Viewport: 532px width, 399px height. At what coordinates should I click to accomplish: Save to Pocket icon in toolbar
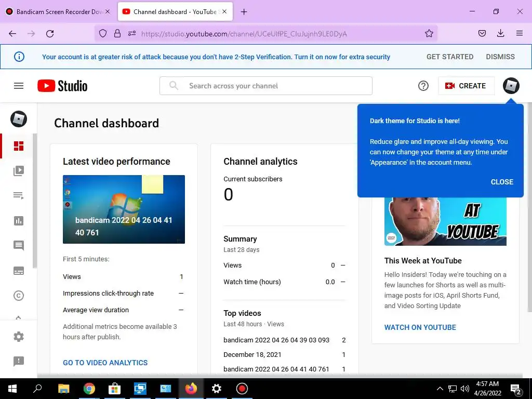click(x=482, y=34)
